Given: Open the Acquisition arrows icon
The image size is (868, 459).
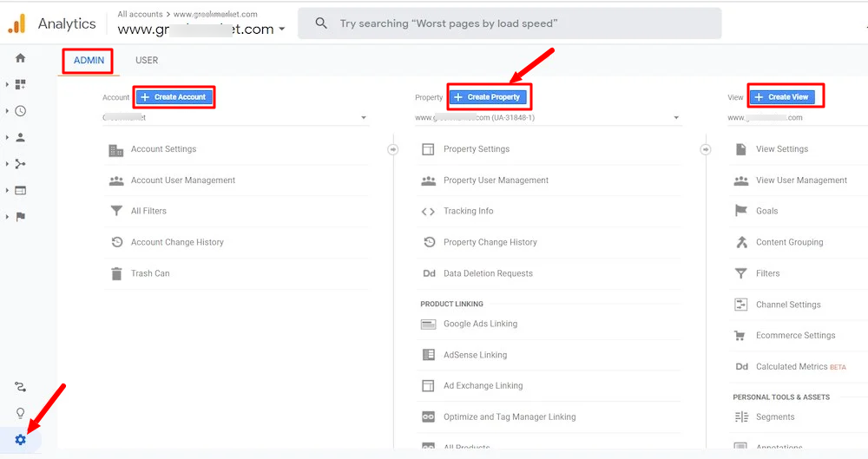Looking at the screenshot, I should (21, 164).
